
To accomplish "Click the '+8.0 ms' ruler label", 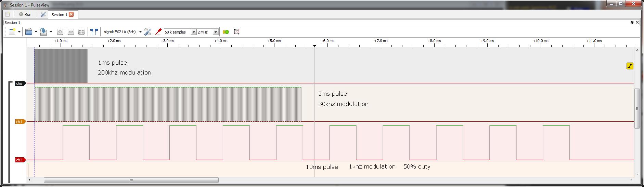I will coord(434,41).
